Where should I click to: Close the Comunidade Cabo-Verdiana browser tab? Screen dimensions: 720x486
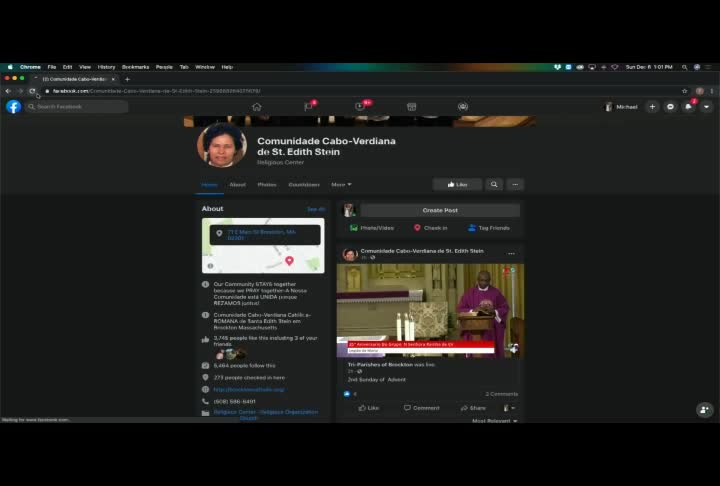coord(113,79)
